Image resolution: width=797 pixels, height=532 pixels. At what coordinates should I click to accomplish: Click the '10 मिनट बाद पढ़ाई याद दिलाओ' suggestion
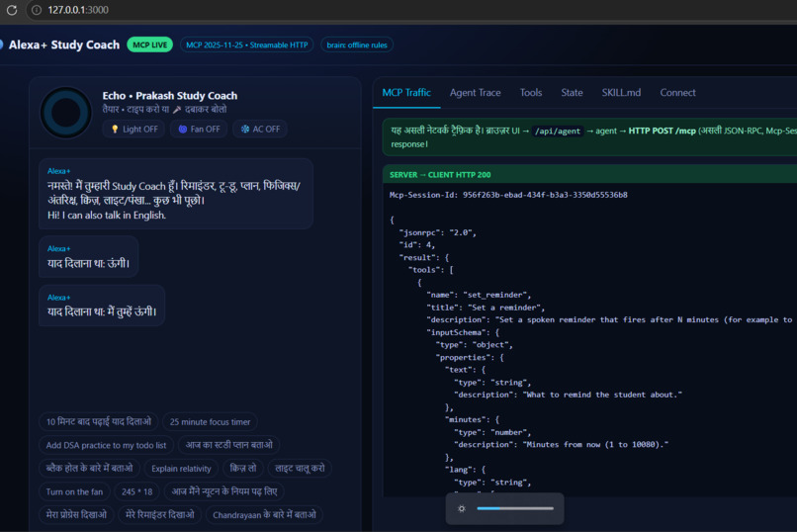(x=99, y=421)
